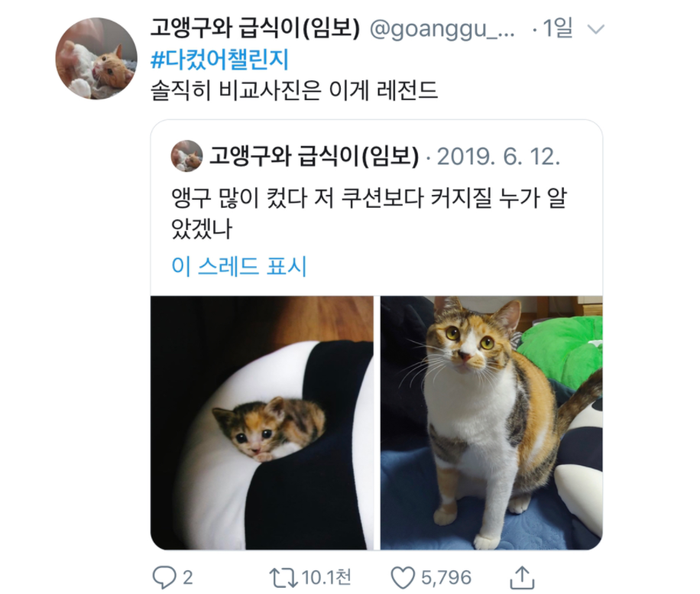The width and height of the screenshot is (700, 594).
Task: Like the tweet with the heart icon
Action: (403, 577)
